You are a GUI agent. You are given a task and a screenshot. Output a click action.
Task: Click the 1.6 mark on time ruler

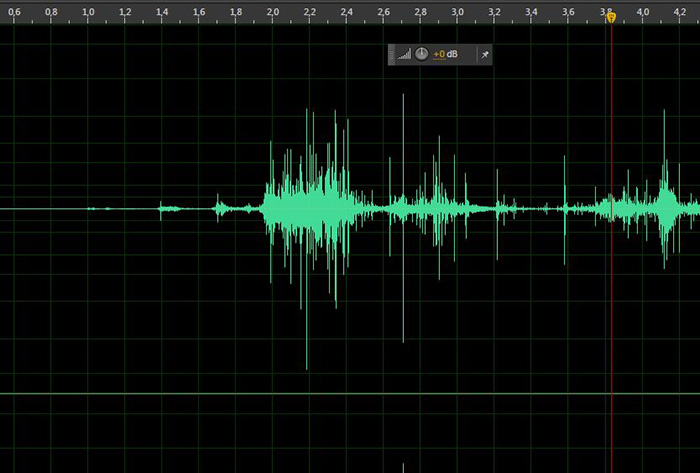(199, 12)
